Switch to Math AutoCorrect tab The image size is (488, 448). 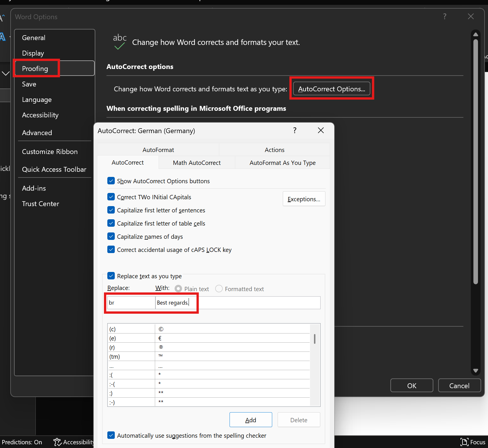(197, 163)
